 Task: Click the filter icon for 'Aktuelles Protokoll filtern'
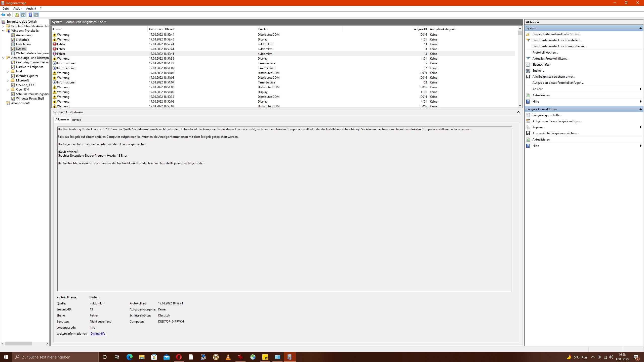(528, 59)
